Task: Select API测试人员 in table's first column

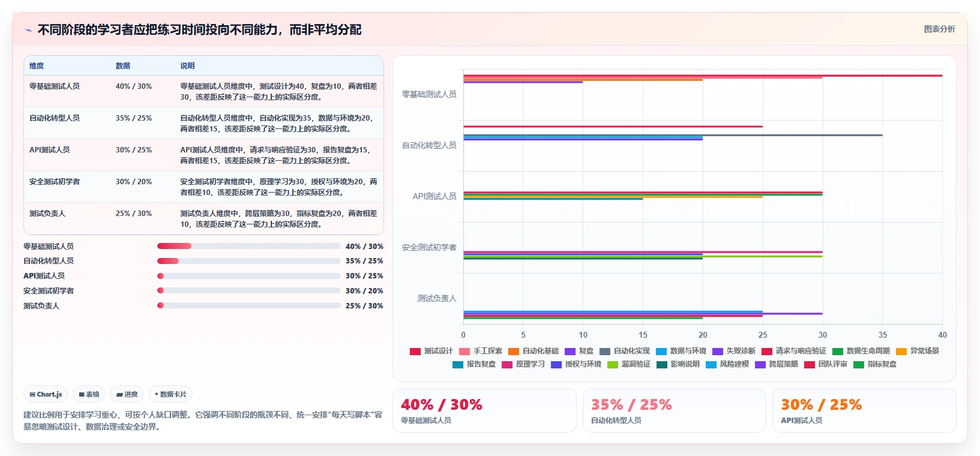Action: click(50, 150)
